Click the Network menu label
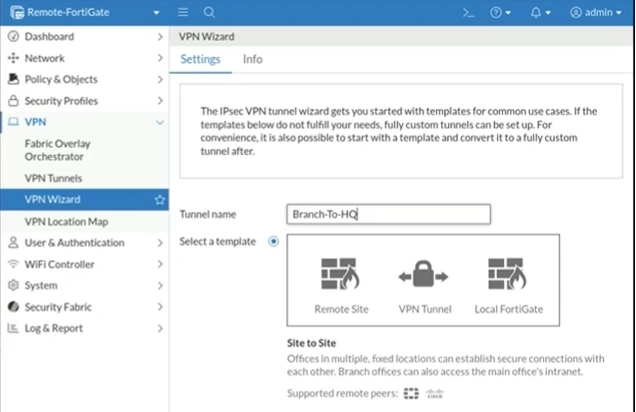Image resolution: width=636 pixels, height=412 pixels. pyautogui.click(x=44, y=58)
